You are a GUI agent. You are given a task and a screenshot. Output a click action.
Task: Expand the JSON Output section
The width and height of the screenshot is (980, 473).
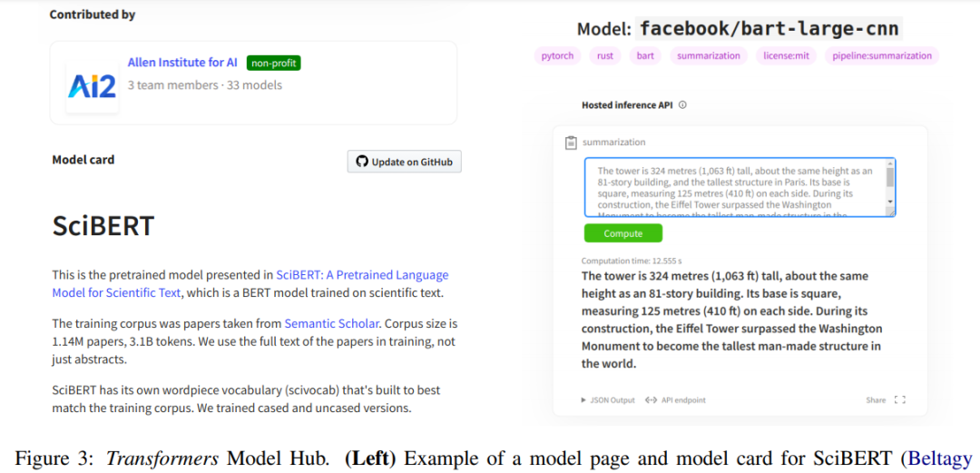coord(608,399)
